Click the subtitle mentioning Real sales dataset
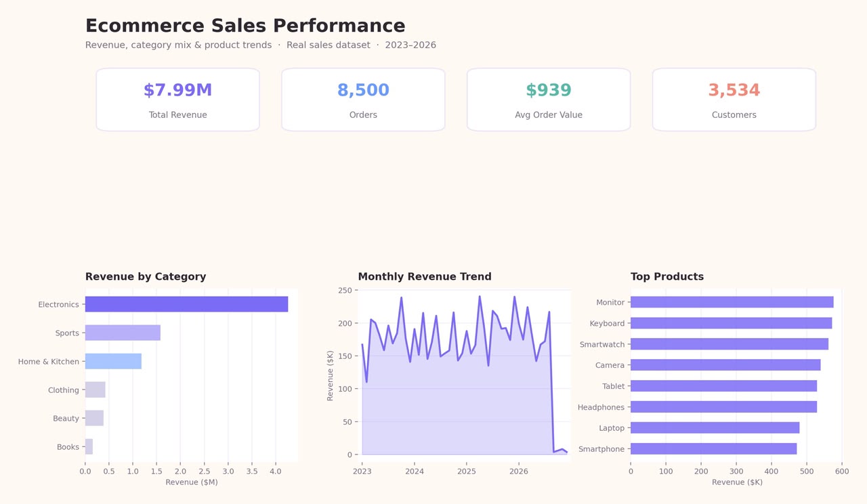Screen dimensions: 867x504 point(261,45)
